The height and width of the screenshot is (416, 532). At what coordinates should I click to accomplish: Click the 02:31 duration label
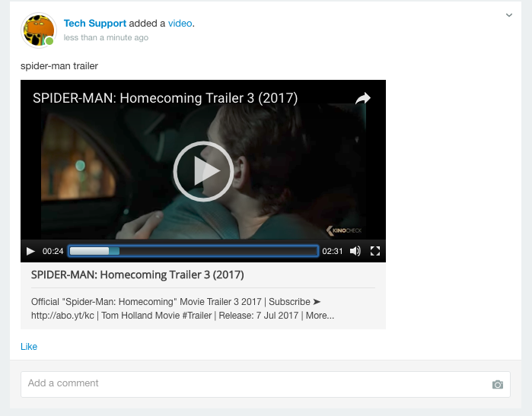[332, 251]
